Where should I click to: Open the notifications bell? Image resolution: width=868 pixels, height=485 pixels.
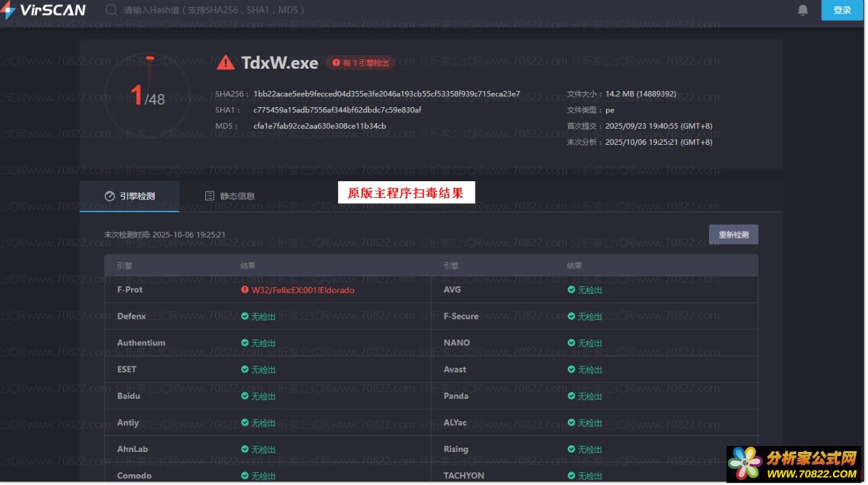(x=803, y=10)
